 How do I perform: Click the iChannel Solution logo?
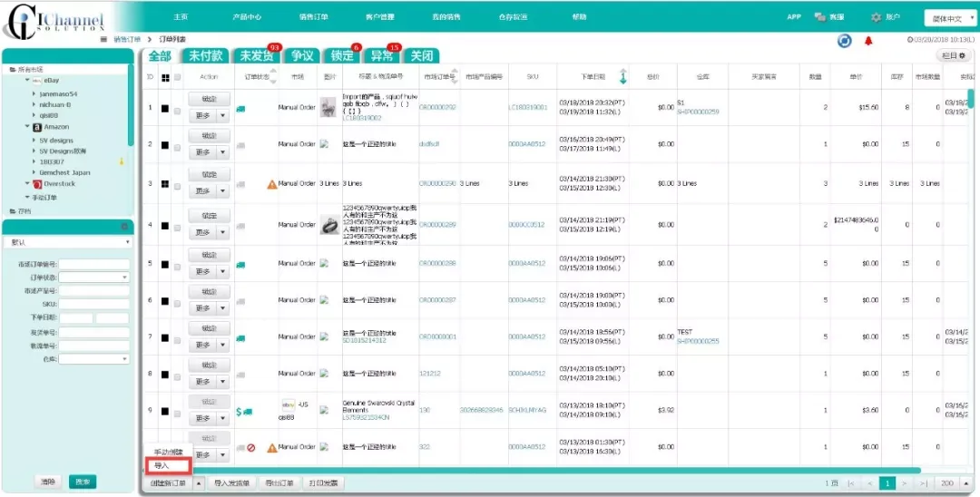pos(53,21)
